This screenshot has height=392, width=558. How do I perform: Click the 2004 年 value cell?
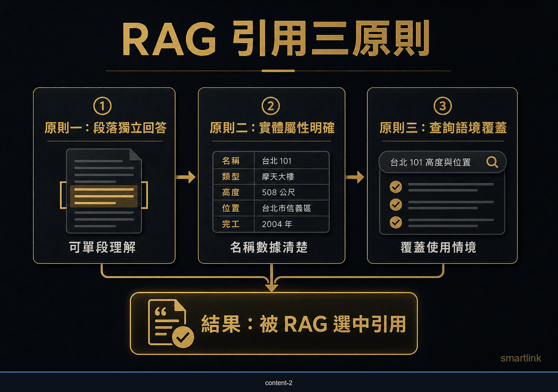point(291,224)
